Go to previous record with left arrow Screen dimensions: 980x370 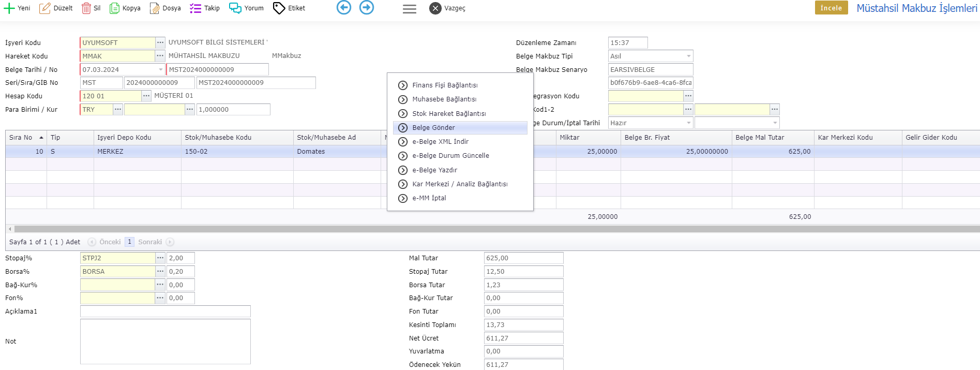pyautogui.click(x=344, y=8)
